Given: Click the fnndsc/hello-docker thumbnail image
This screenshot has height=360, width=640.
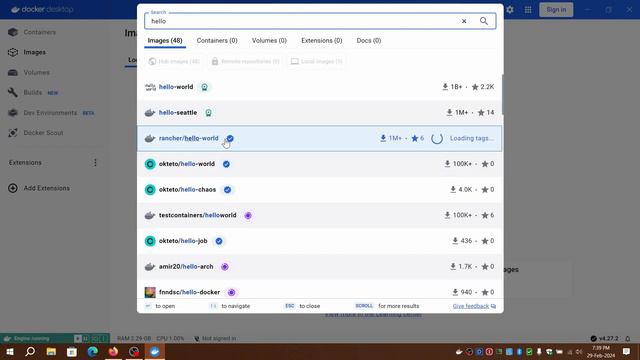Looking at the screenshot, I should coord(150,292).
